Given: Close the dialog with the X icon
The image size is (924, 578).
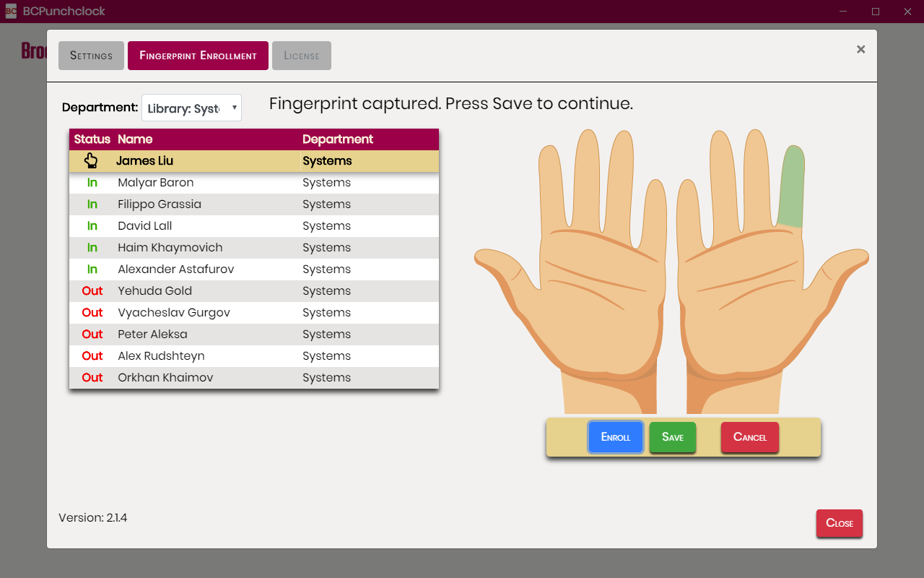Looking at the screenshot, I should point(860,49).
